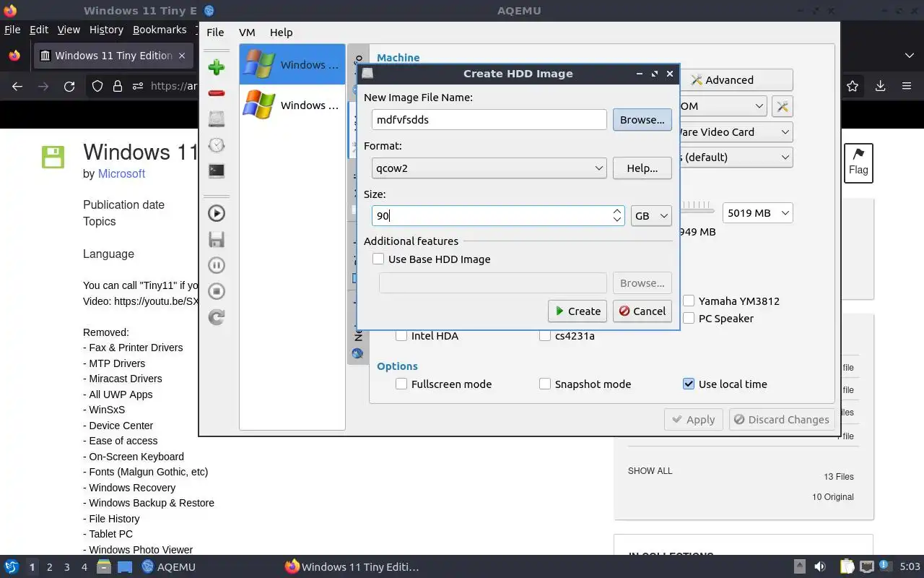924x578 pixels.
Task: Expand Firefox list all tabs chevron
Action: [909, 56]
